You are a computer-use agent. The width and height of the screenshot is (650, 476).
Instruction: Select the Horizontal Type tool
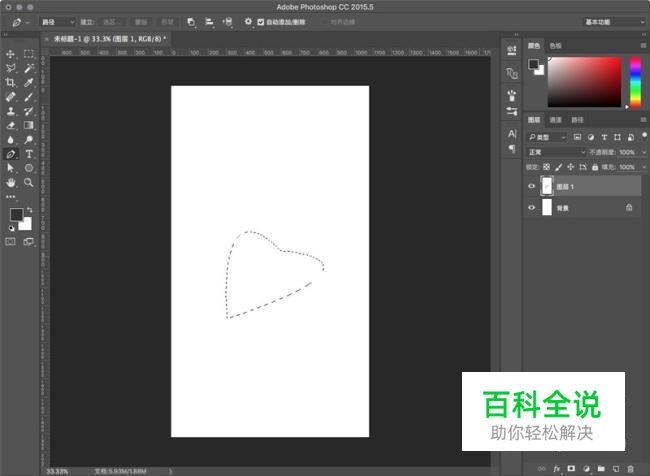click(x=29, y=155)
